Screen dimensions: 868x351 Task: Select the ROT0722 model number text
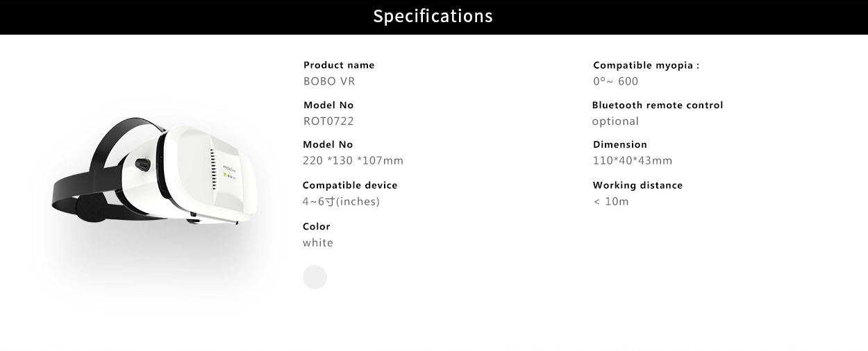click(x=328, y=121)
